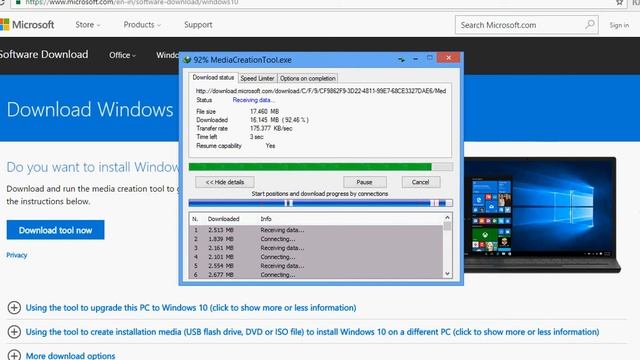Select connection row 5 with 2.554 MB
This screenshot has height=360, width=640.
(316, 266)
